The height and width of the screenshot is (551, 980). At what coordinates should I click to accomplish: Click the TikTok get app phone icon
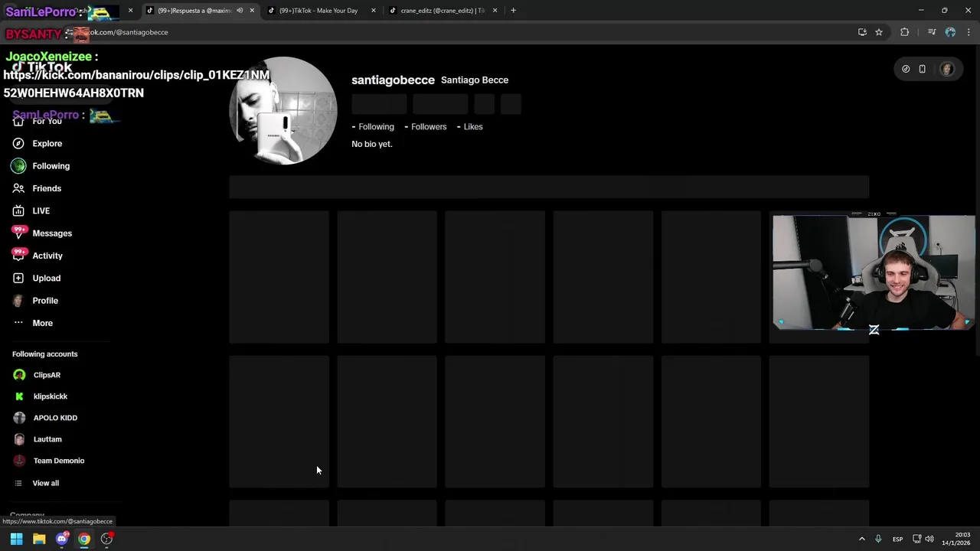923,69
